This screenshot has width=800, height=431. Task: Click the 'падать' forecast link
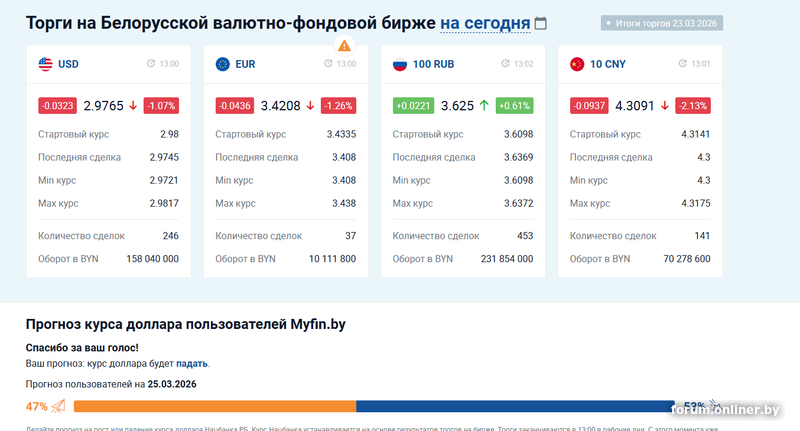(192, 364)
